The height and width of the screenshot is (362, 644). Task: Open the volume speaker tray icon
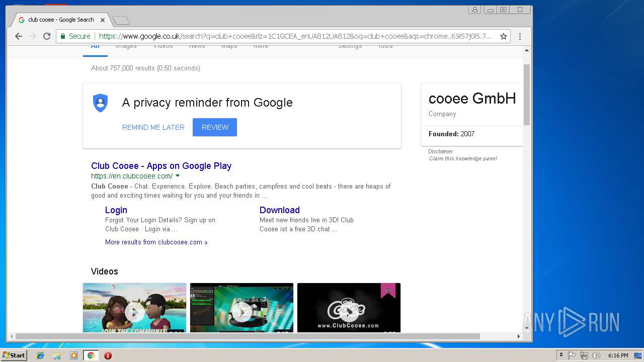coord(596,355)
